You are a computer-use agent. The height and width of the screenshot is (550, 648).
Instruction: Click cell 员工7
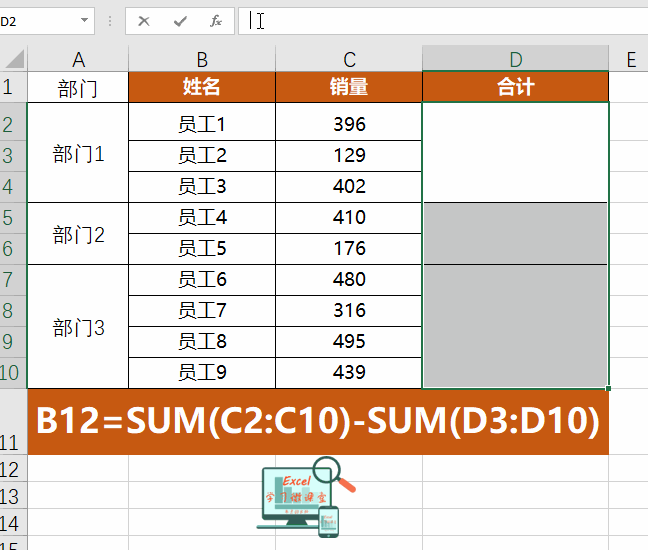[x=202, y=311]
